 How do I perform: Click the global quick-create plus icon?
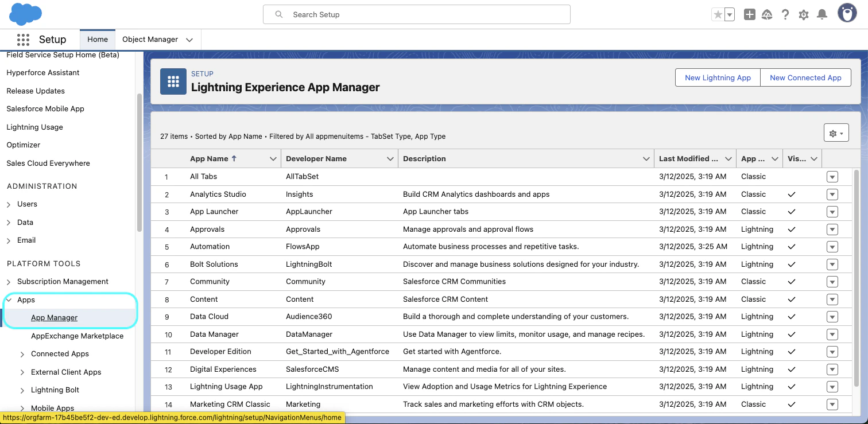click(x=750, y=14)
